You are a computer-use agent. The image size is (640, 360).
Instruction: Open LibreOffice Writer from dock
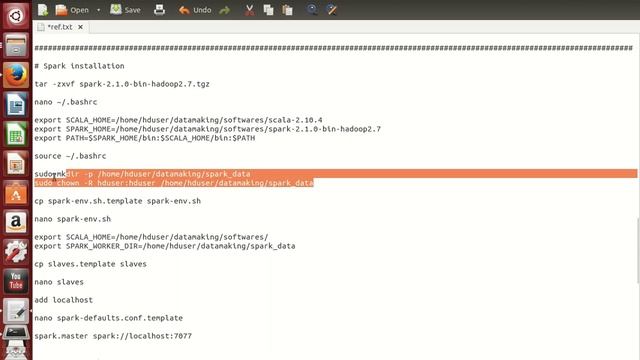pos(16,104)
